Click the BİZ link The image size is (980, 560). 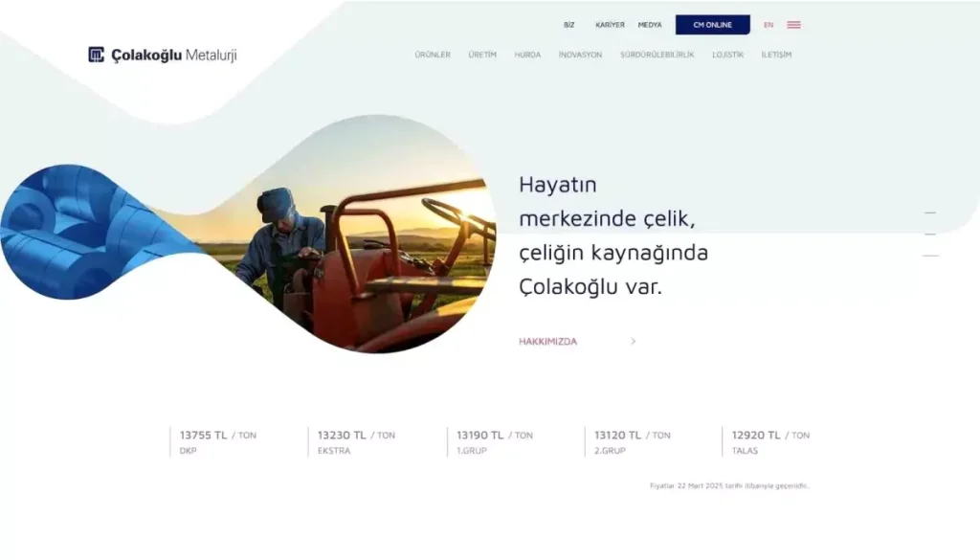pyautogui.click(x=568, y=25)
